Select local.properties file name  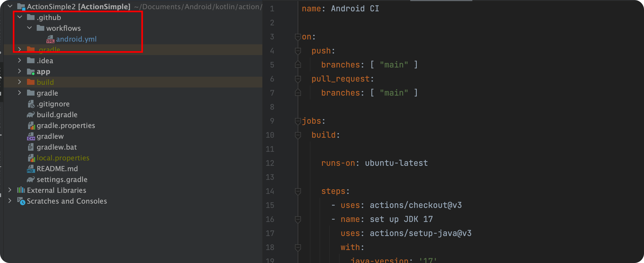pyautogui.click(x=63, y=158)
